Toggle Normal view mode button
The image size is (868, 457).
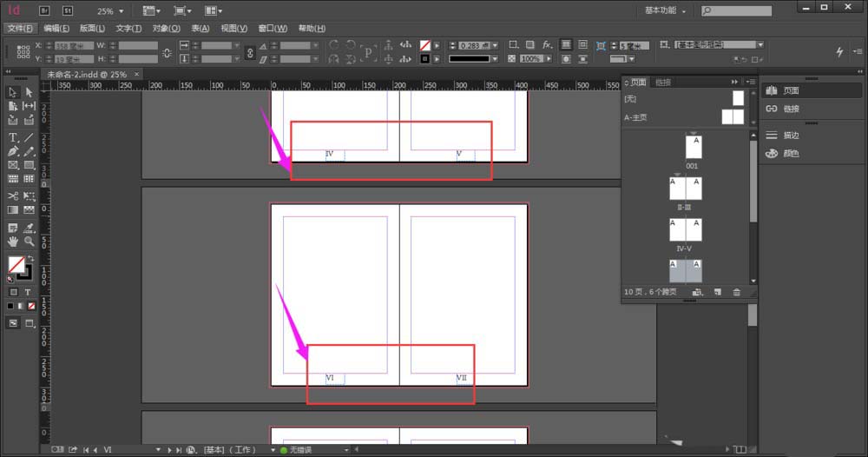tap(13, 323)
